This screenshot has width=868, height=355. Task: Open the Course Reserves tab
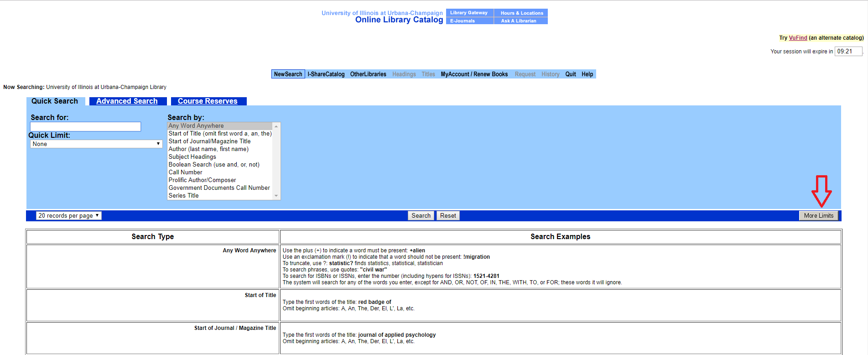(x=208, y=101)
